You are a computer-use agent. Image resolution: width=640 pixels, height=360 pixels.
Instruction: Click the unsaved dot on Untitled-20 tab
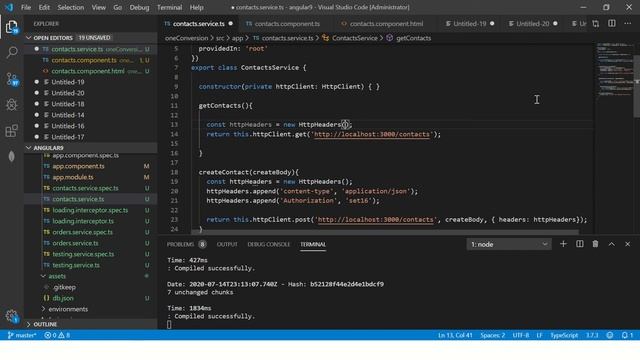(555, 24)
